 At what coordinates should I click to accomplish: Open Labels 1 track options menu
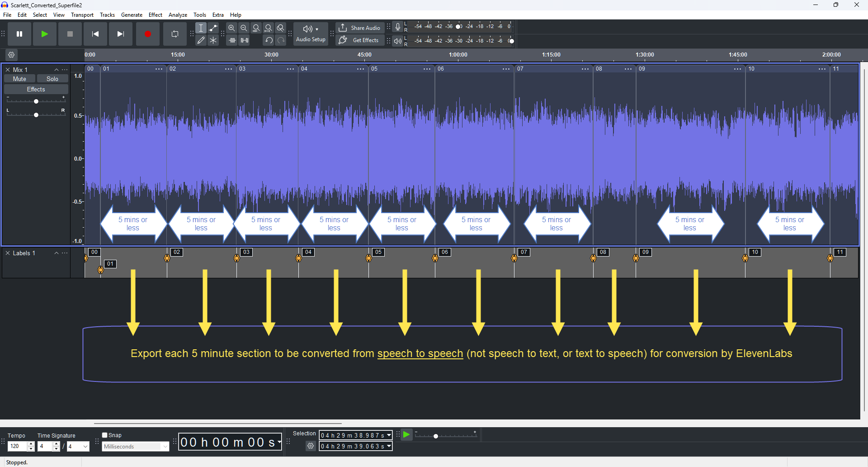tap(65, 253)
